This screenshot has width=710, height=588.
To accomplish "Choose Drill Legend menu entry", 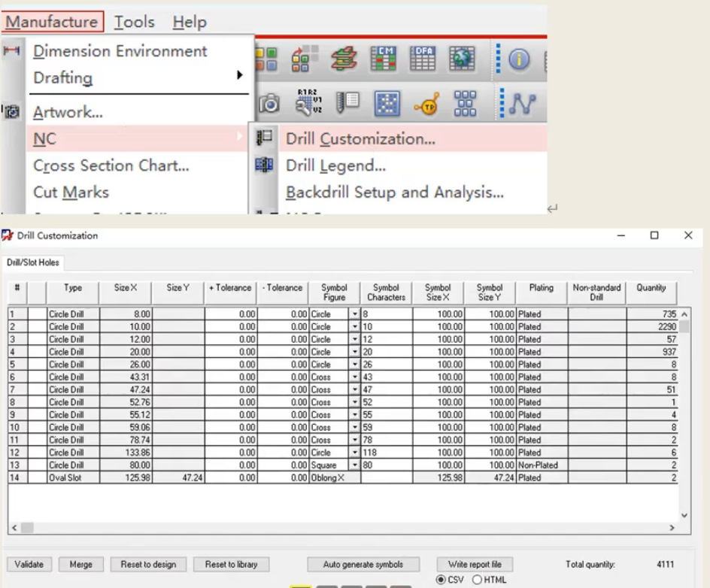I will [x=335, y=165].
